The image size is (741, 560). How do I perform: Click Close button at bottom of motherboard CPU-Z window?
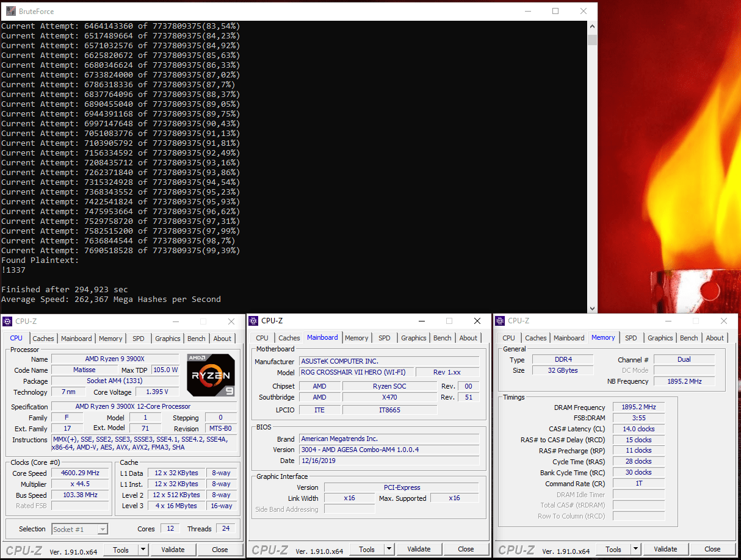(x=466, y=549)
